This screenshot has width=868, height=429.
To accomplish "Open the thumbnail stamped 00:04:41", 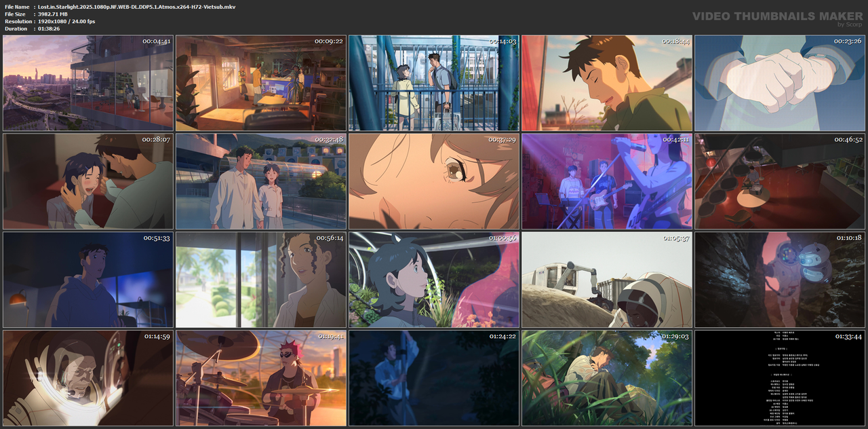I will [88, 83].
